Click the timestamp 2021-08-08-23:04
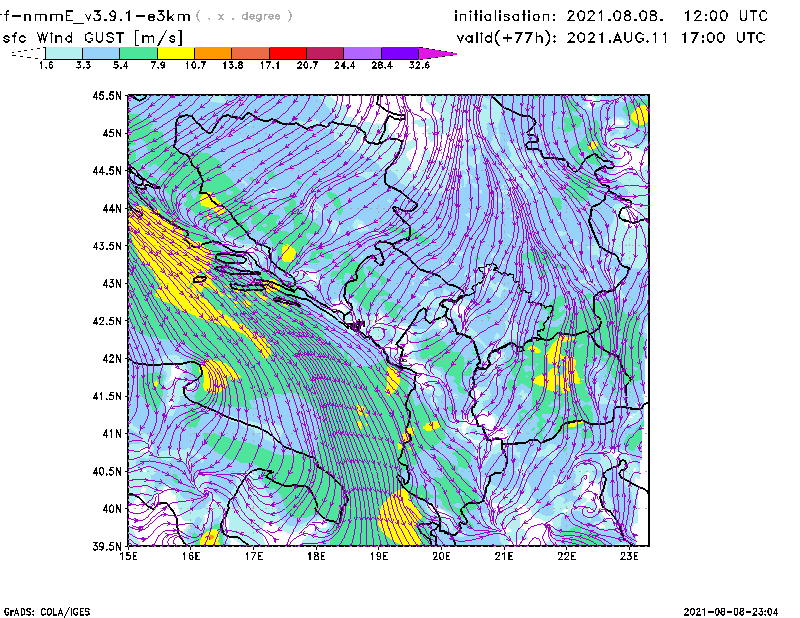Image resolution: width=800 pixels, height=618 pixels. coord(731,612)
